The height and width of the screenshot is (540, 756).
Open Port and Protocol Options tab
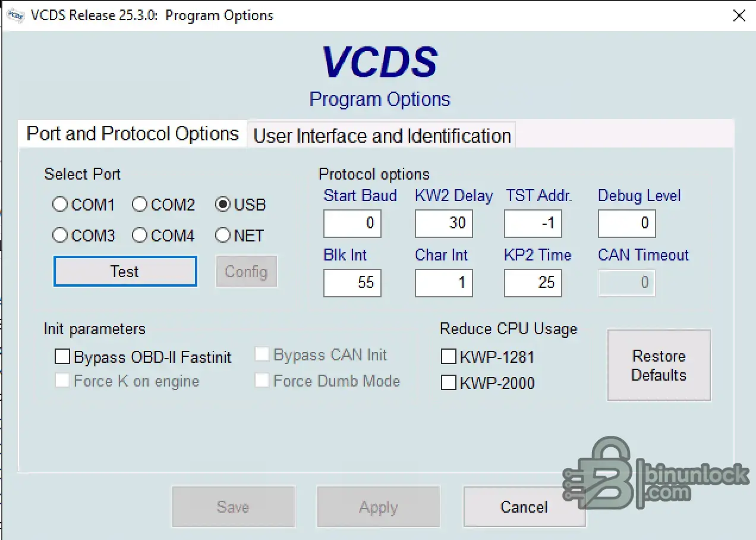click(133, 133)
